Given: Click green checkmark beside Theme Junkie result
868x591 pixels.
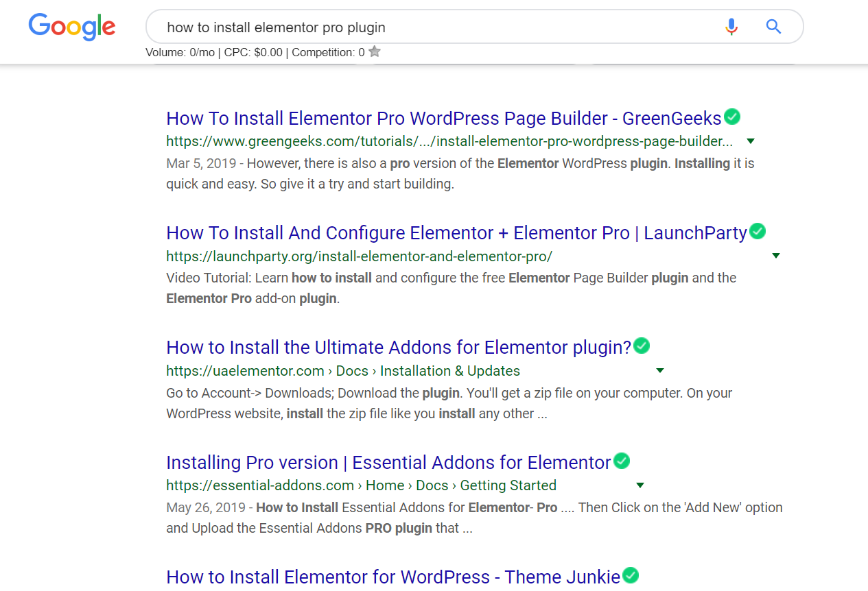Looking at the screenshot, I should (631, 575).
